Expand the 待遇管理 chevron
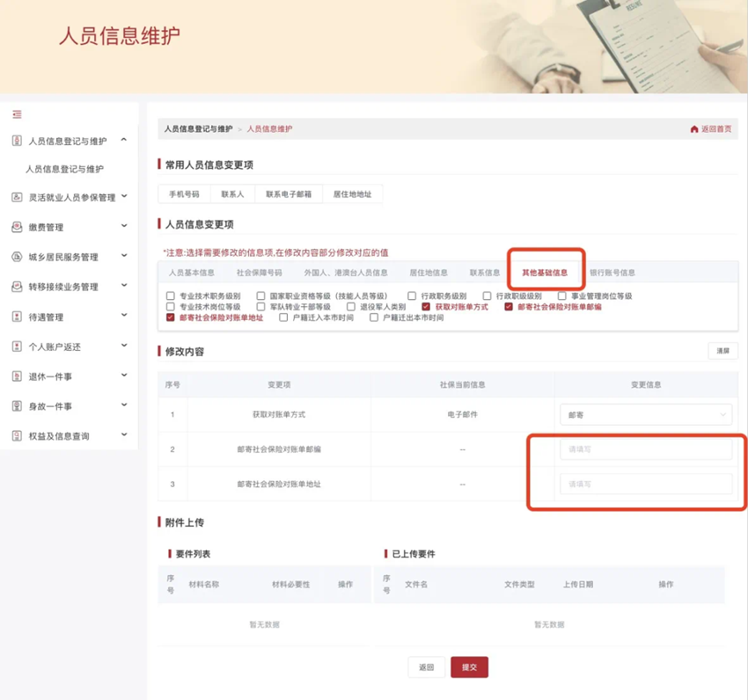The width and height of the screenshot is (748, 700). click(x=124, y=315)
